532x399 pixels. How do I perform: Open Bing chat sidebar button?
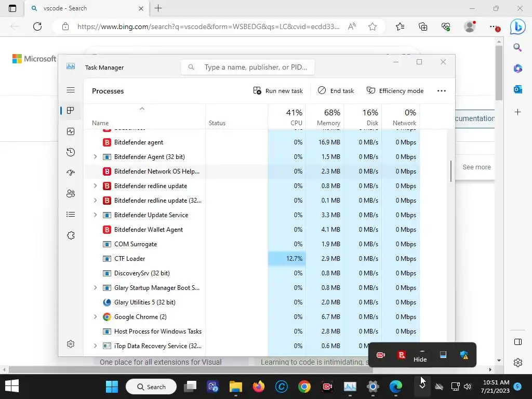(518, 27)
